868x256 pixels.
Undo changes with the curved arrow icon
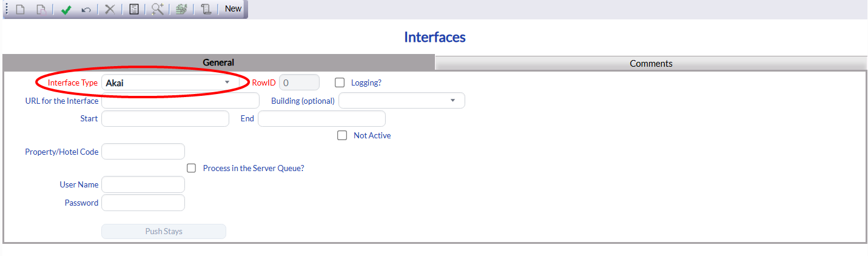86,9
